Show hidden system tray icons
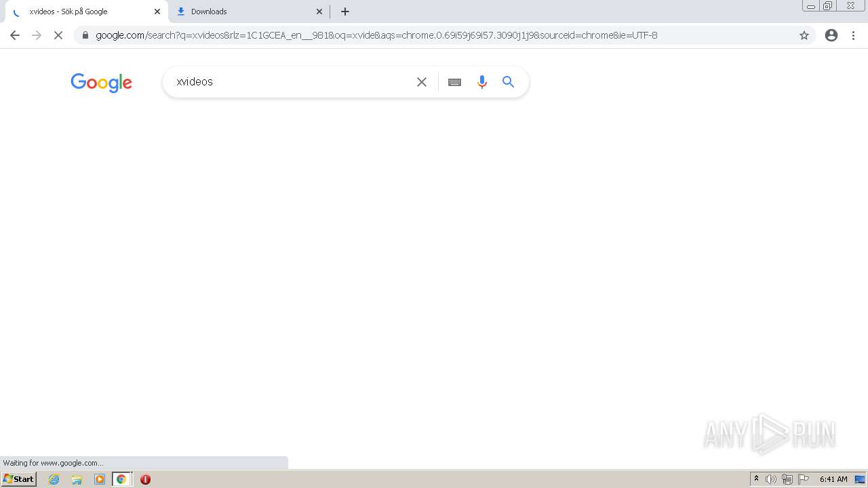 756,479
